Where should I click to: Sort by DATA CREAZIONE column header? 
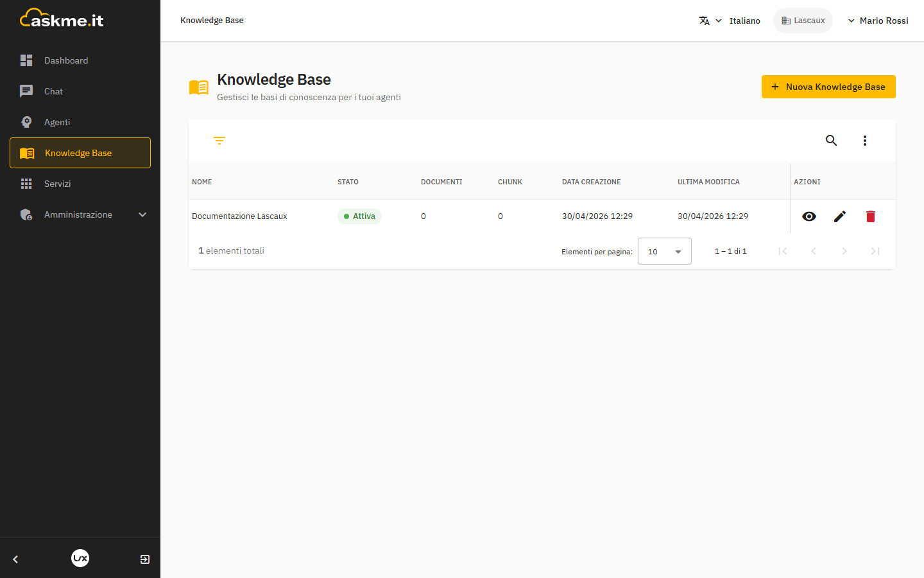(592, 182)
